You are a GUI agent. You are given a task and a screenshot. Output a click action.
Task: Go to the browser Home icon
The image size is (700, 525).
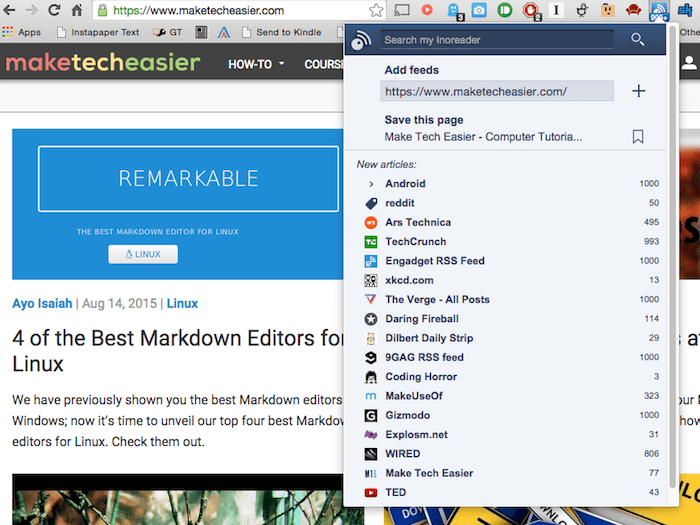click(77, 10)
